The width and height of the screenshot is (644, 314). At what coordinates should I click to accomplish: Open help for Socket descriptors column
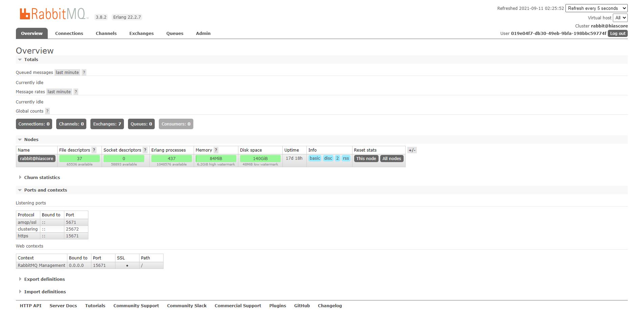pos(145,150)
